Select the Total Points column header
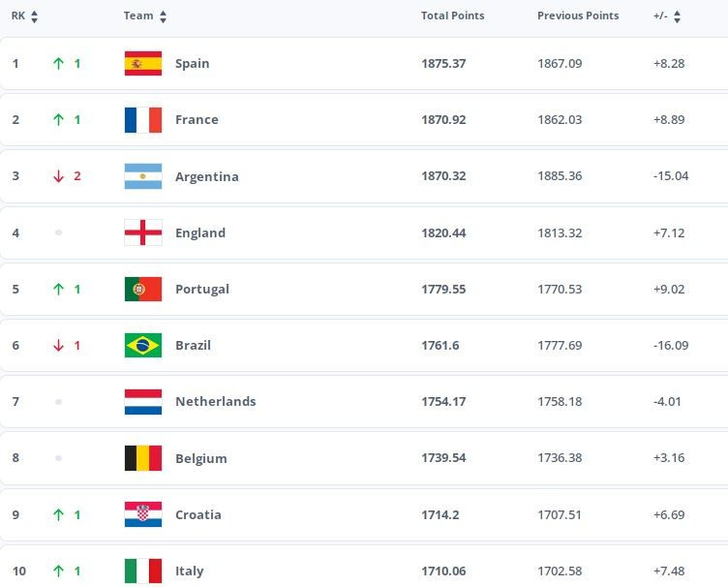The height and width of the screenshot is (587, 728). click(x=453, y=15)
